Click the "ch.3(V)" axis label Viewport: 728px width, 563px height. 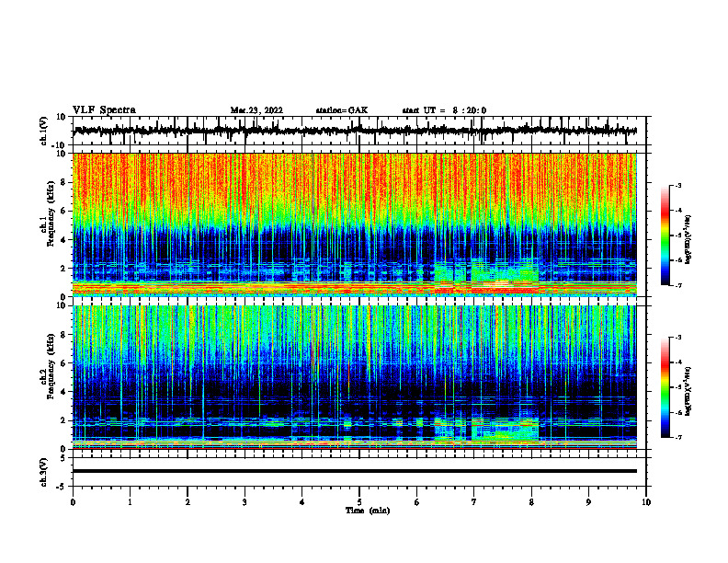[x=43, y=472]
